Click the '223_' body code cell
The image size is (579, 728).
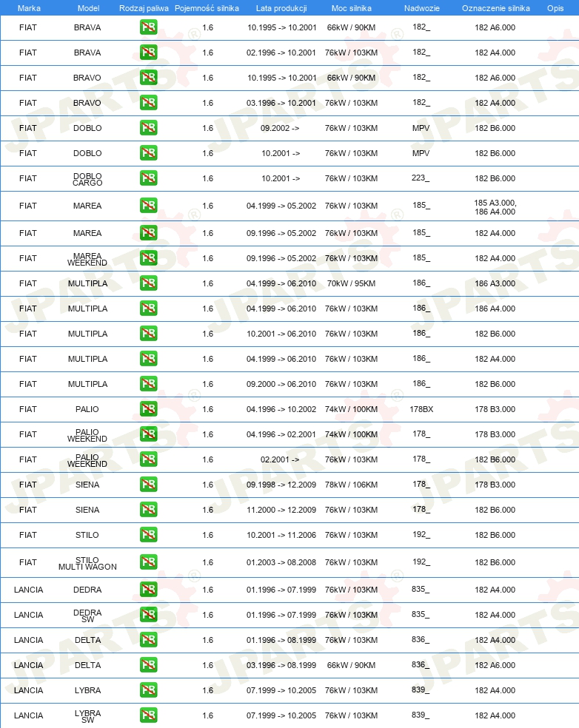click(421, 178)
